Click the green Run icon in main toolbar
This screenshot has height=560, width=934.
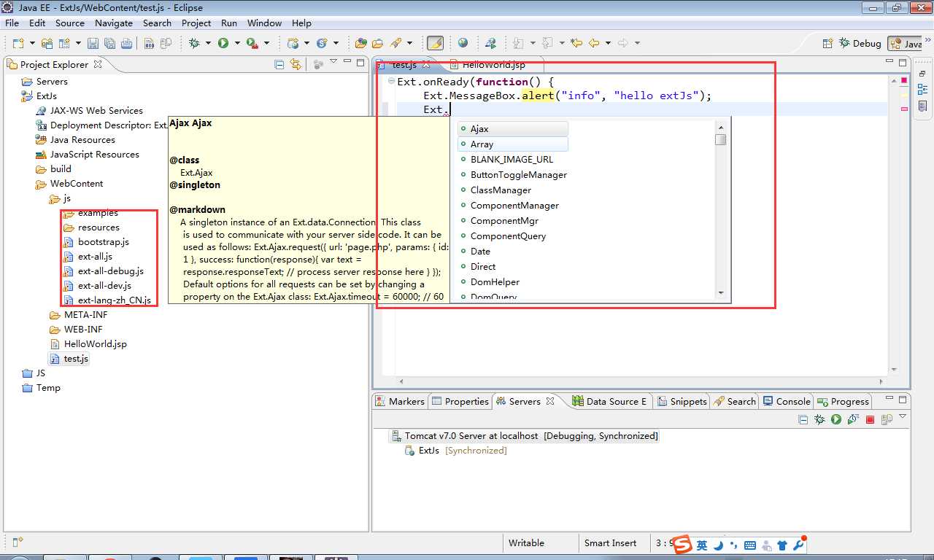click(x=223, y=43)
